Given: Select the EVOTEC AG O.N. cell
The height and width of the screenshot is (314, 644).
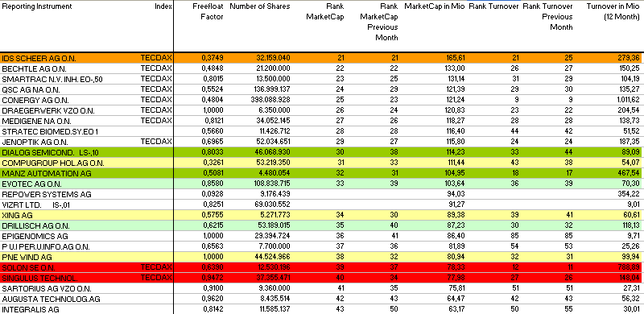Looking at the screenshot, I should 32,184.
